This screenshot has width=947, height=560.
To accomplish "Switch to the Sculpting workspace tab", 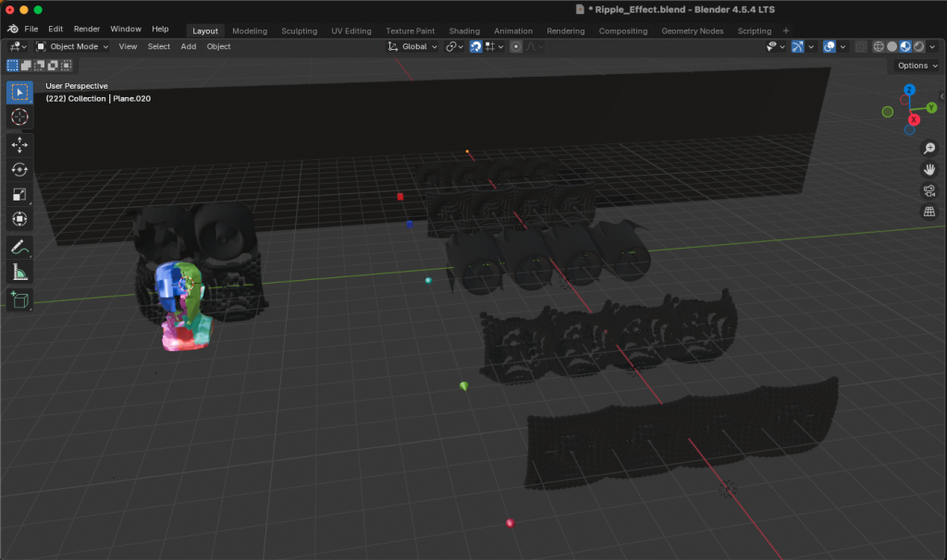I will point(299,30).
